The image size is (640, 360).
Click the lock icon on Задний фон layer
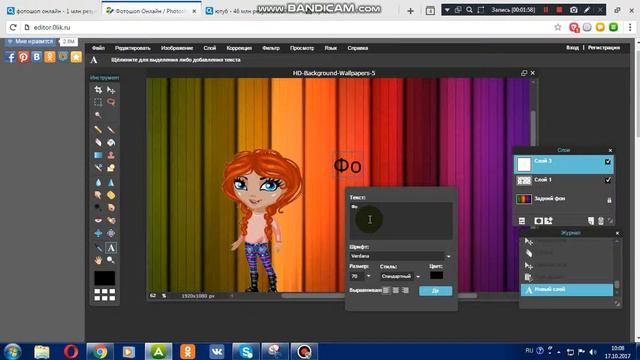pyautogui.click(x=609, y=200)
